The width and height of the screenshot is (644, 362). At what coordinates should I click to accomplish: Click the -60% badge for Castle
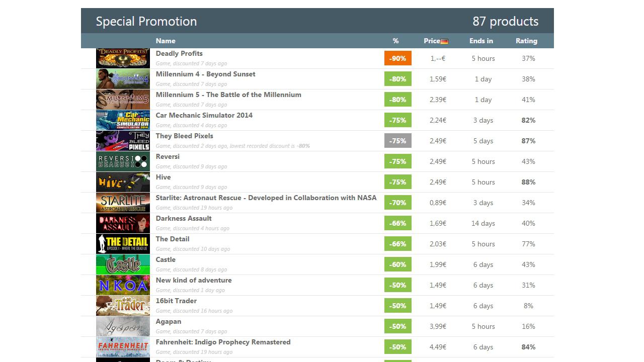(x=398, y=264)
